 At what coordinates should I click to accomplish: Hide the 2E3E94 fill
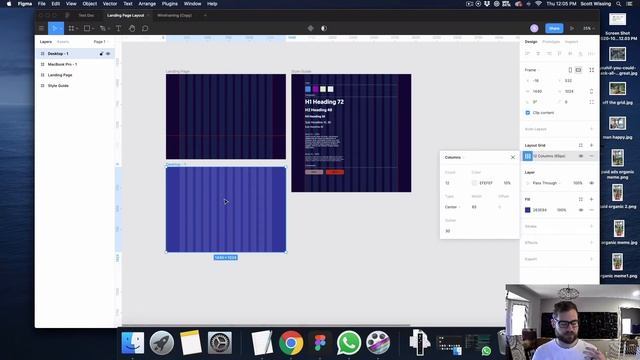(x=581, y=210)
